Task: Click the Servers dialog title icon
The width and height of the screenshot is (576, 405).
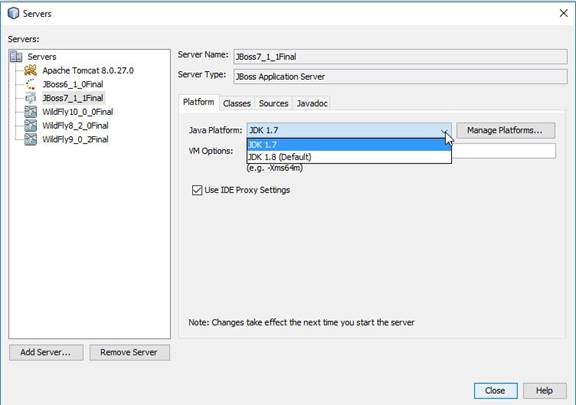Action: tap(13, 13)
